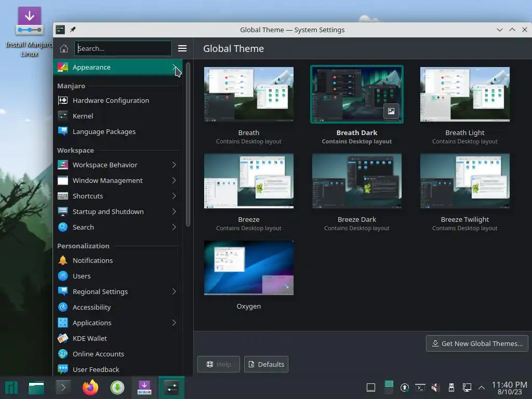Expand Workspace Behavior chevron

[174, 165]
